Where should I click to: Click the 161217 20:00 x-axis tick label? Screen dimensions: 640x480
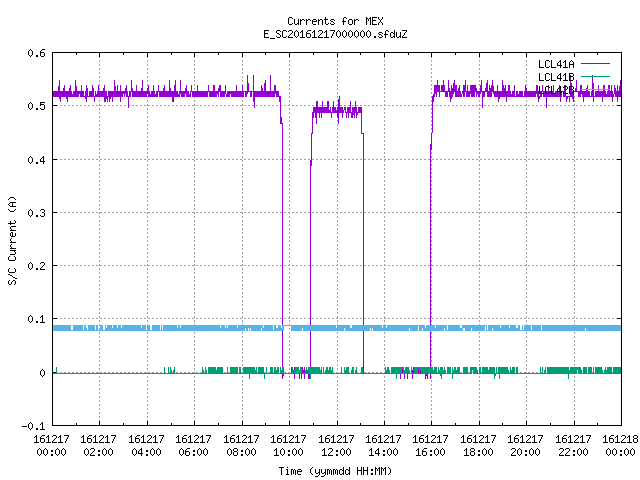click(x=525, y=446)
